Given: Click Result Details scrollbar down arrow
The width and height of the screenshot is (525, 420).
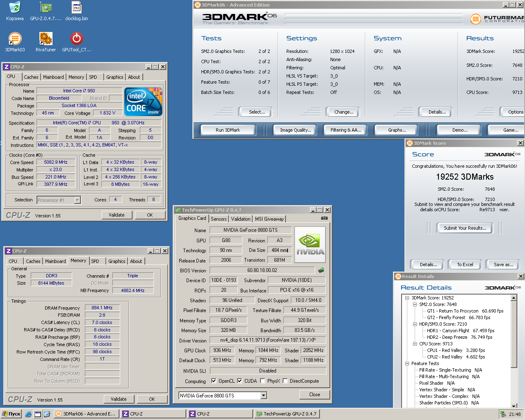Looking at the screenshot, I should pos(514,406).
